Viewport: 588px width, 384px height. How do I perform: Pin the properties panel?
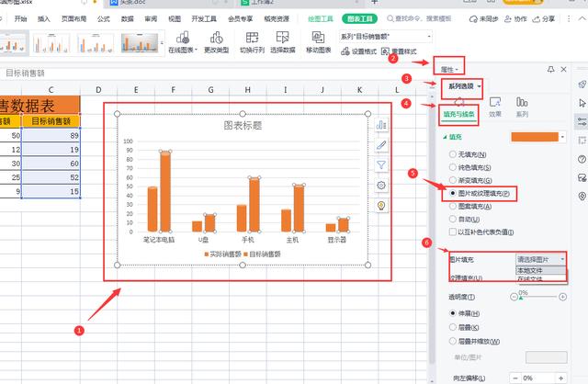[550, 70]
